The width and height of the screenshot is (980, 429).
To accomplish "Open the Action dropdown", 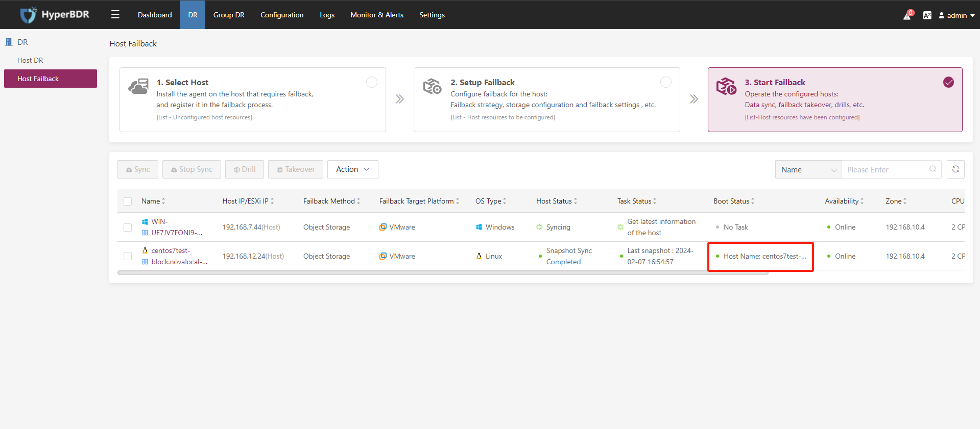I will [353, 169].
